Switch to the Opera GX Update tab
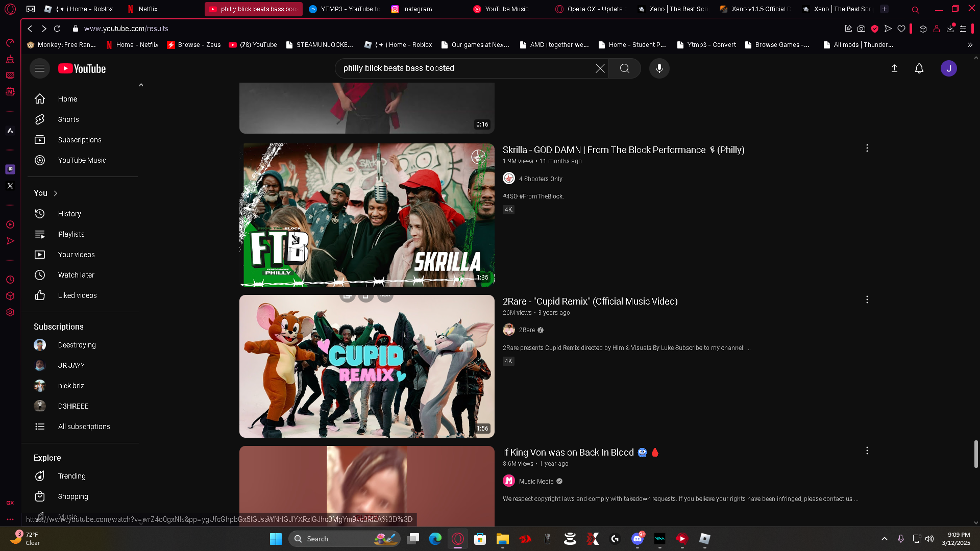The height and width of the screenshot is (551, 980). click(591, 9)
